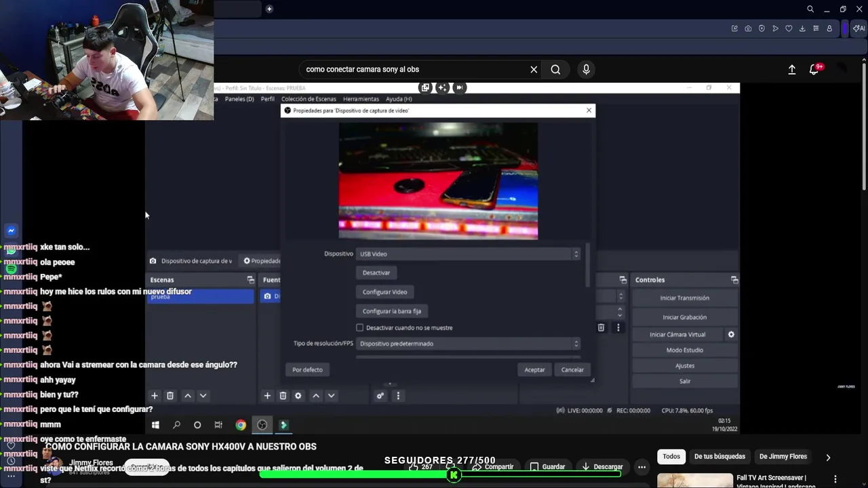Image resolution: width=868 pixels, height=488 pixels.
Task: Open the Ayuda (H) menu
Action: [x=399, y=99]
